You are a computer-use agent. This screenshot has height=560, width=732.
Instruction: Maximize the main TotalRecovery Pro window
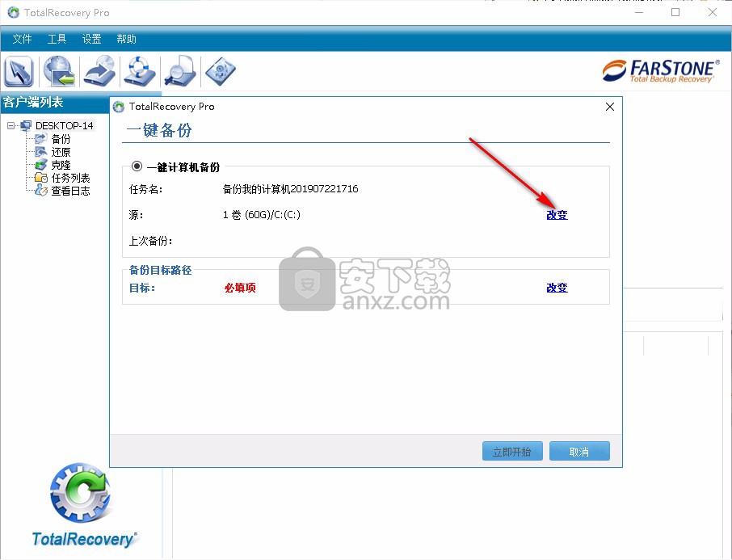click(675, 13)
